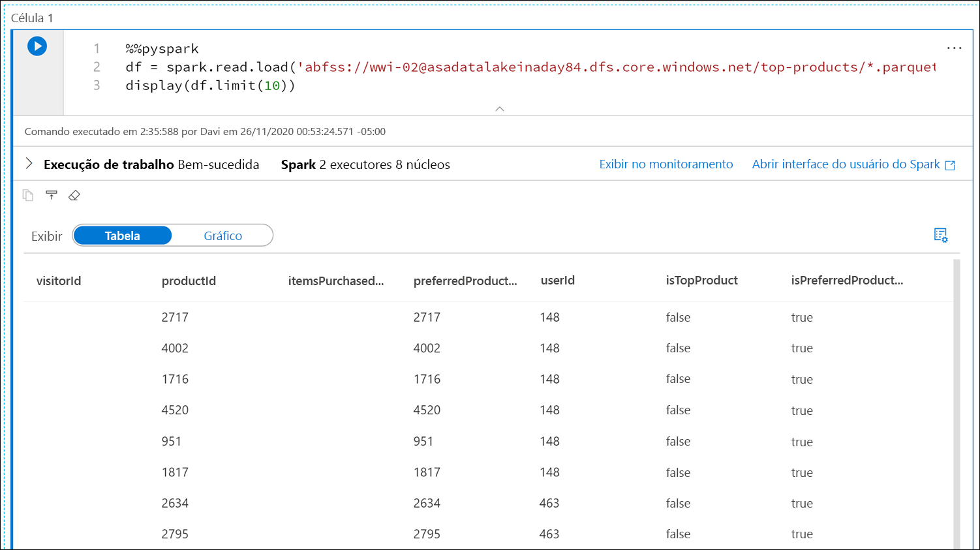Open Exibir no monitoramento link
The height and width of the screenshot is (550, 980).
[x=666, y=164]
